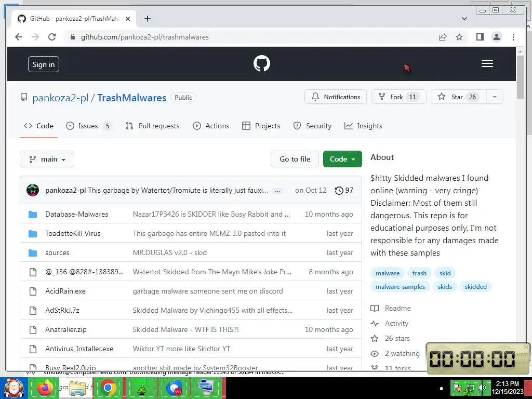Open the Readme link in About
This screenshot has width=532, height=399.
391,308
